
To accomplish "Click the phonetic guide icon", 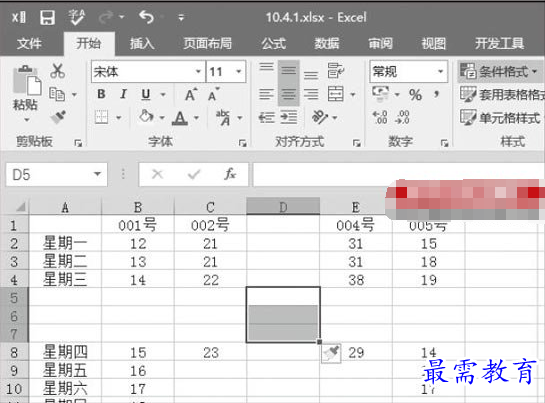I will pyautogui.click(x=223, y=118).
